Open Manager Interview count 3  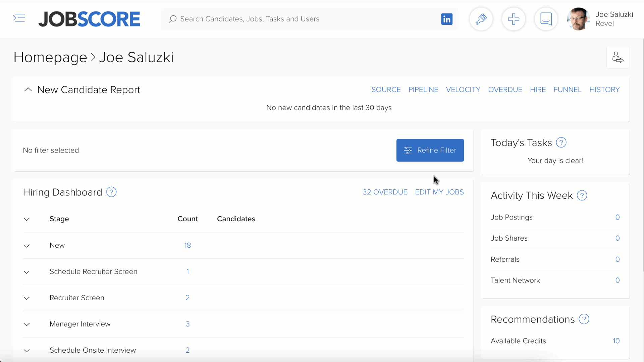187,324
